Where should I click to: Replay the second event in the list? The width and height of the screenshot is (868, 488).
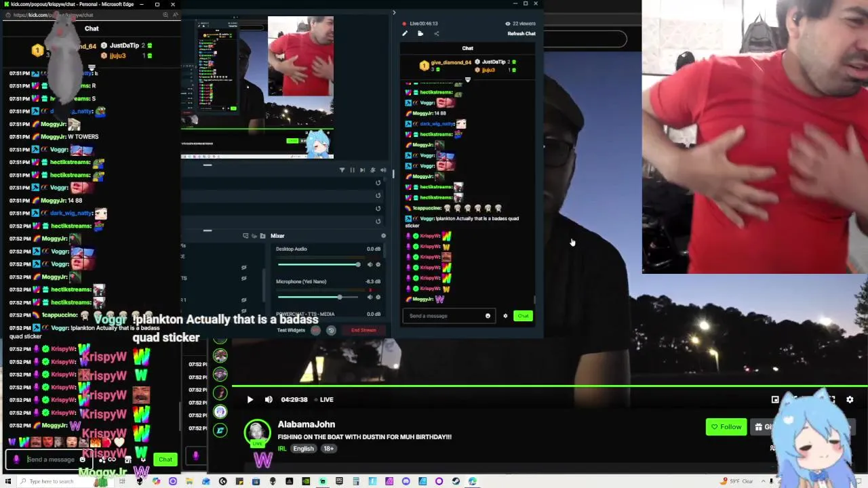tap(378, 196)
